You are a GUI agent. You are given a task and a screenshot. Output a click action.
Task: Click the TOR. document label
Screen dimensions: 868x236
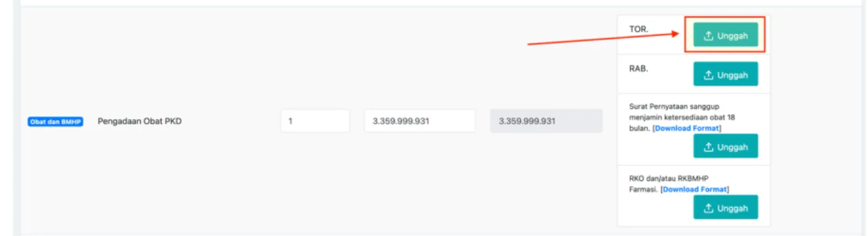click(638, 29)
